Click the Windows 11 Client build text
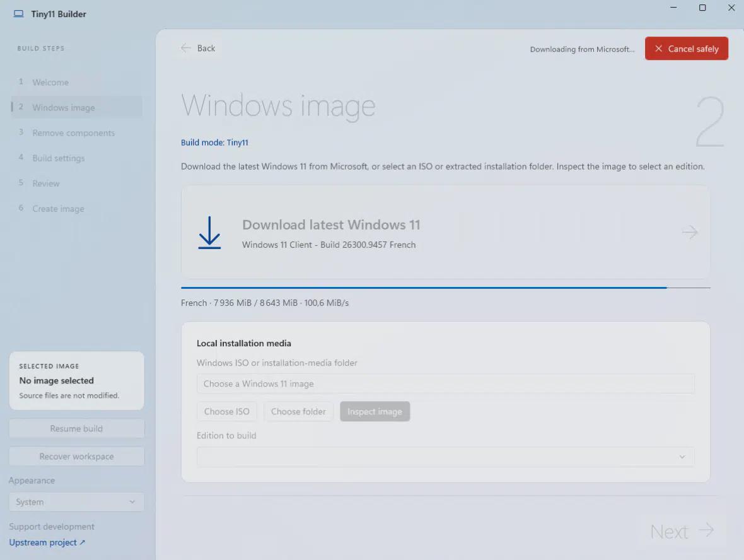744x560 pixels. [329, 245]
